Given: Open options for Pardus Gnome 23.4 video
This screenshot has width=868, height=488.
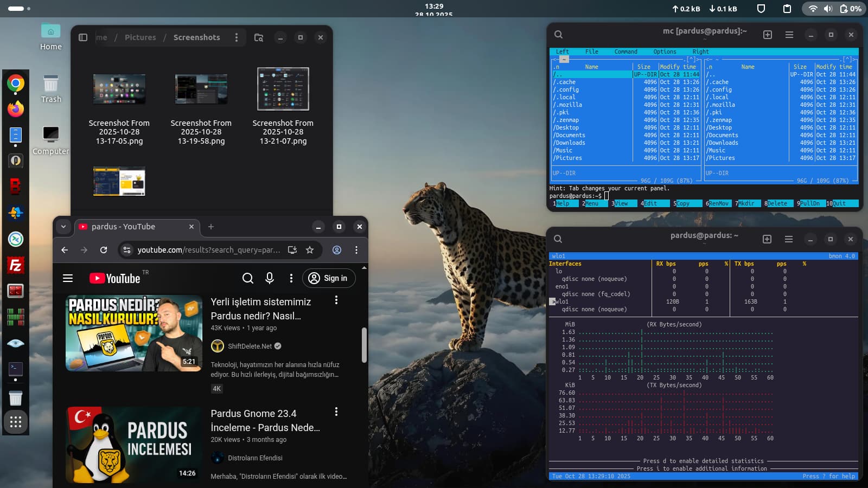Looking at the screenshot, I should 336,412.
